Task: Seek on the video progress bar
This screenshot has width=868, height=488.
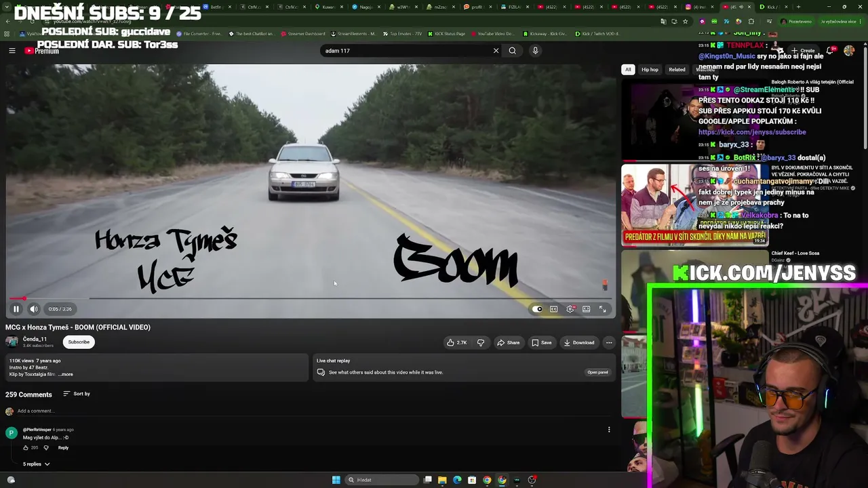Action: tap(311, 298)
